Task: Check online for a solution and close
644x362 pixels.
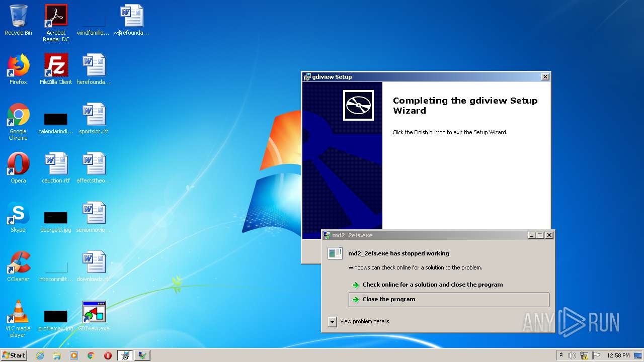Action: point(433,285)
